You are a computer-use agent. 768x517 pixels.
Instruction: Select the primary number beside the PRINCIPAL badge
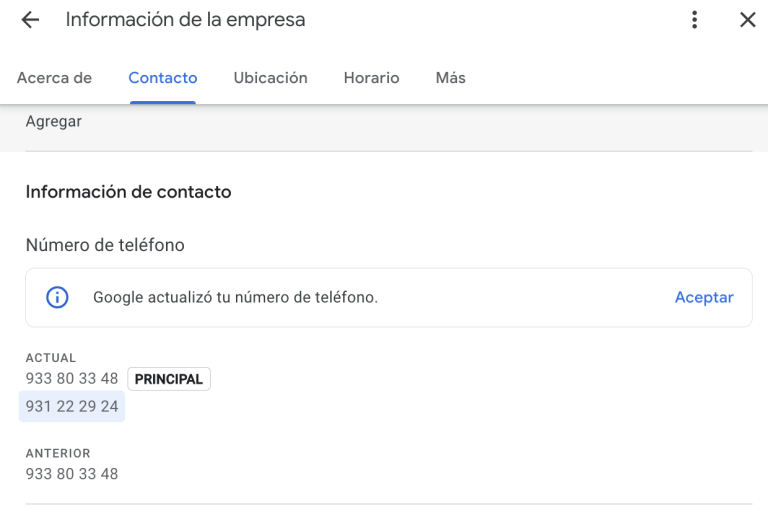[x=72, y=379]
